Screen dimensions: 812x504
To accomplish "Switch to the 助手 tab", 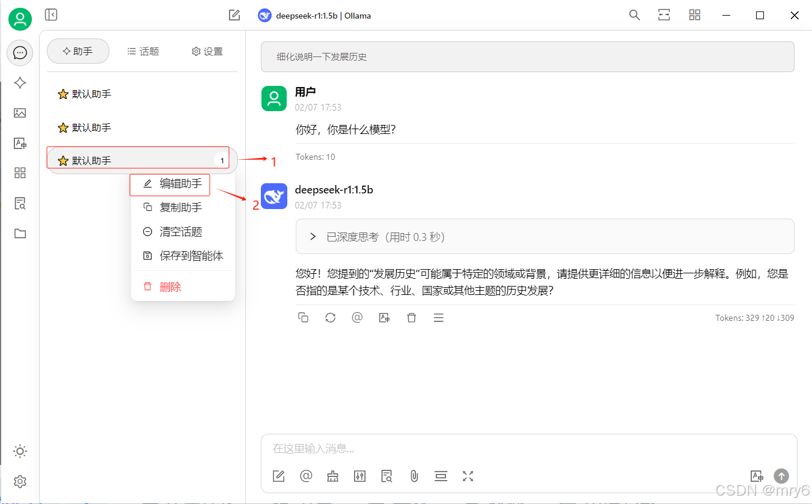I will click(78, 51).
